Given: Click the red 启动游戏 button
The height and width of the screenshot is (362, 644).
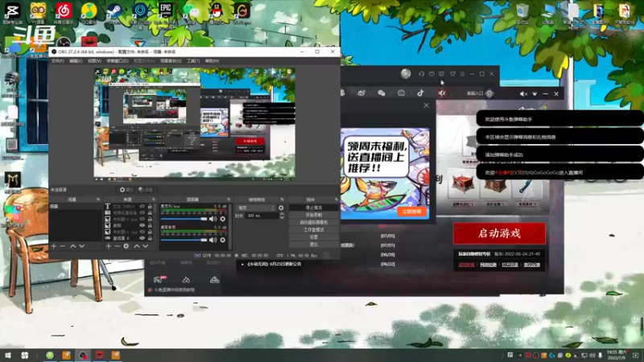Looking at the screenshot, I should (x=499, y=233).
